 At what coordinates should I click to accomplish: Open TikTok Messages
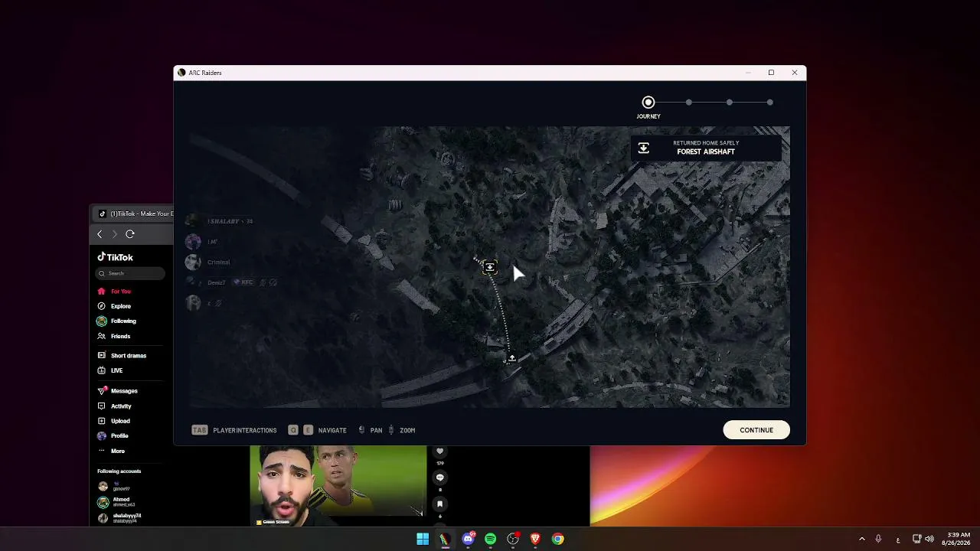tap(117, 391)
